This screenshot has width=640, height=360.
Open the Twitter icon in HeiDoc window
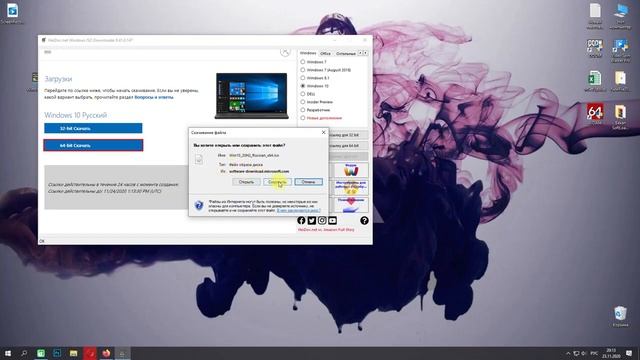coord(312,220)
